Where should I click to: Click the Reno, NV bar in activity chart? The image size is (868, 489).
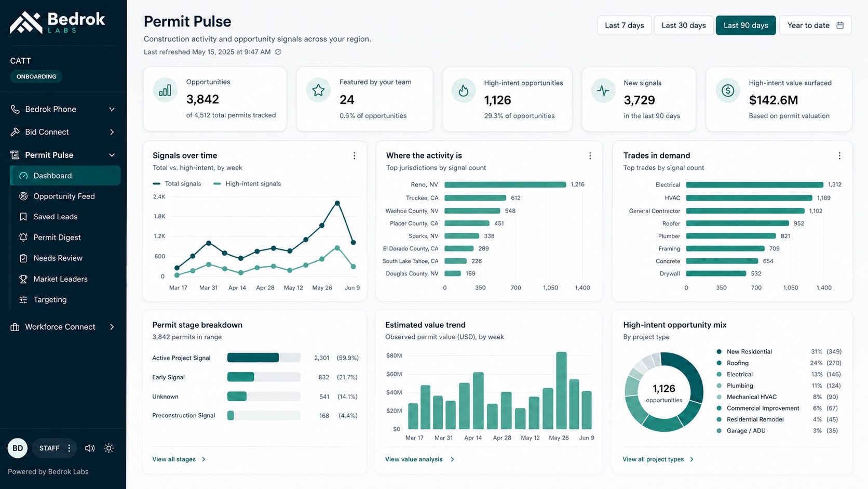[x=505, y=184]
